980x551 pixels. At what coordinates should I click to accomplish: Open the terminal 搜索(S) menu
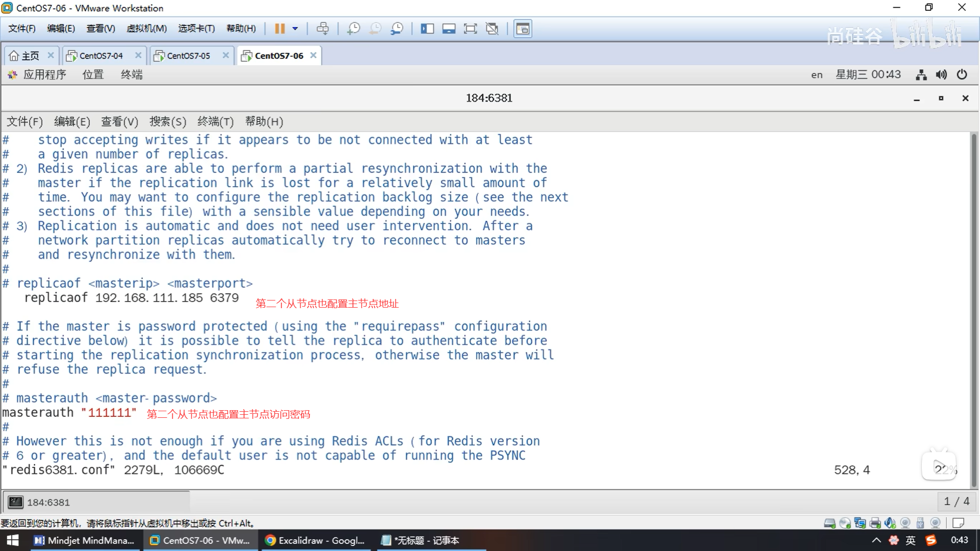click(167, 121)
